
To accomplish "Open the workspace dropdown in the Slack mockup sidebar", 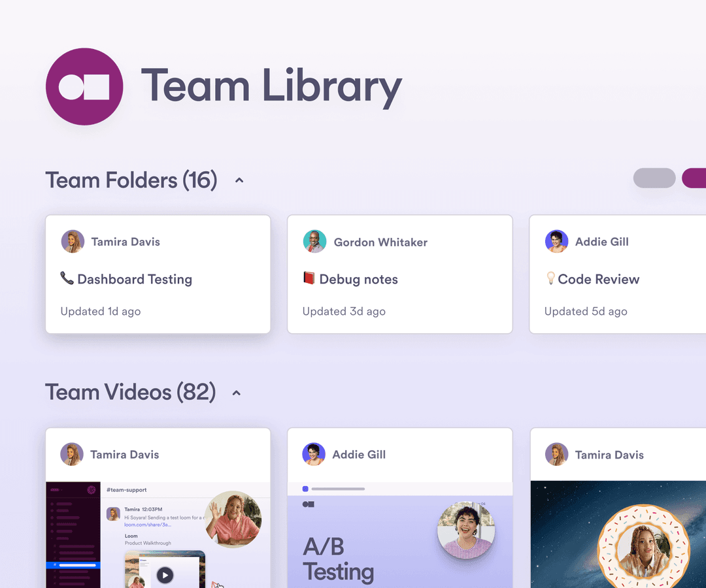I will pyautogui.click(x=55, y=489).
